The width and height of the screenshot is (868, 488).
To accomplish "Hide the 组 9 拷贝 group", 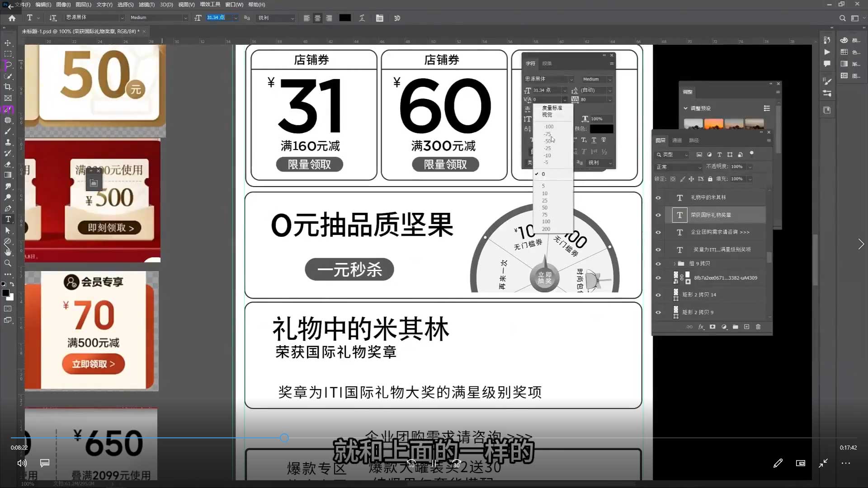I will tap(658, 264).
